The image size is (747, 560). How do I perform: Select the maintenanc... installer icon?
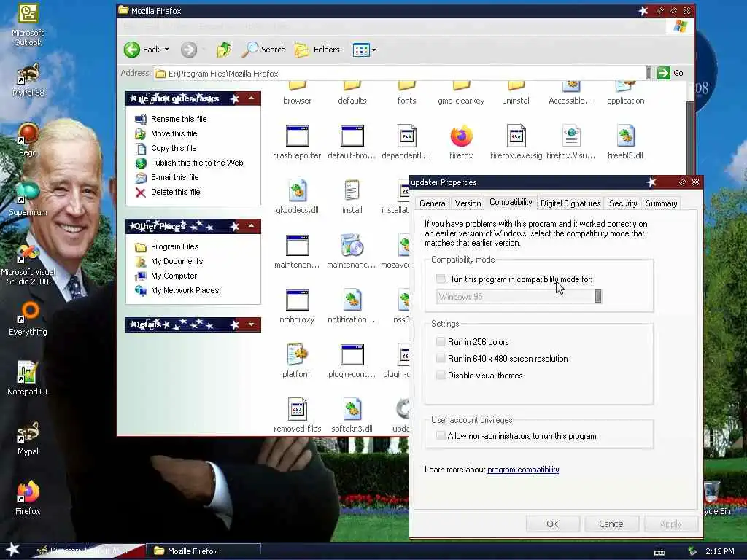pyautogui.click(x=352, y=251)
